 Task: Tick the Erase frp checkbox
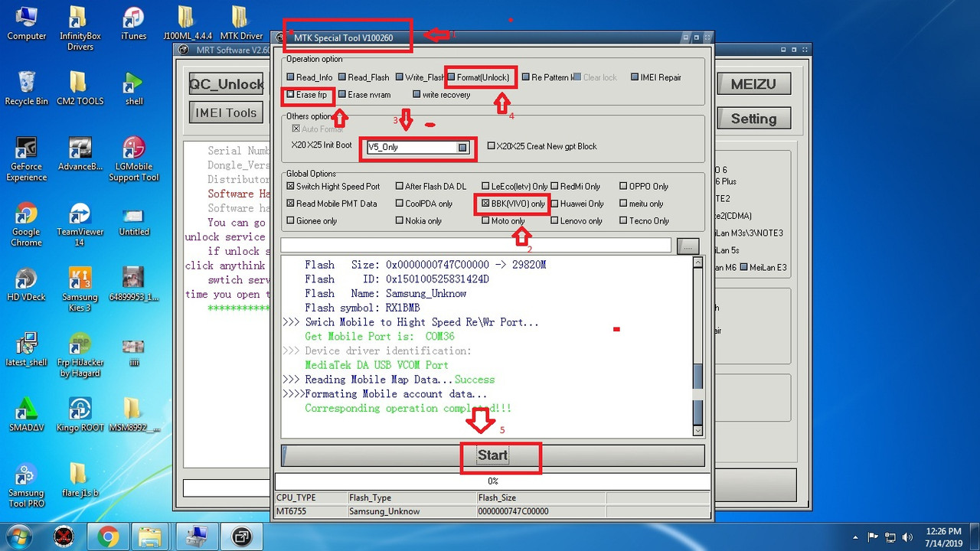(290, 95)
